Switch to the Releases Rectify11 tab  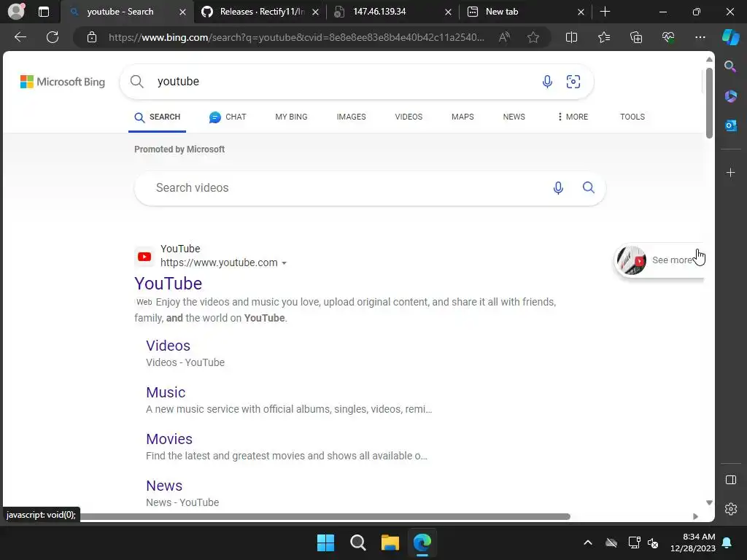click(260, 12)
